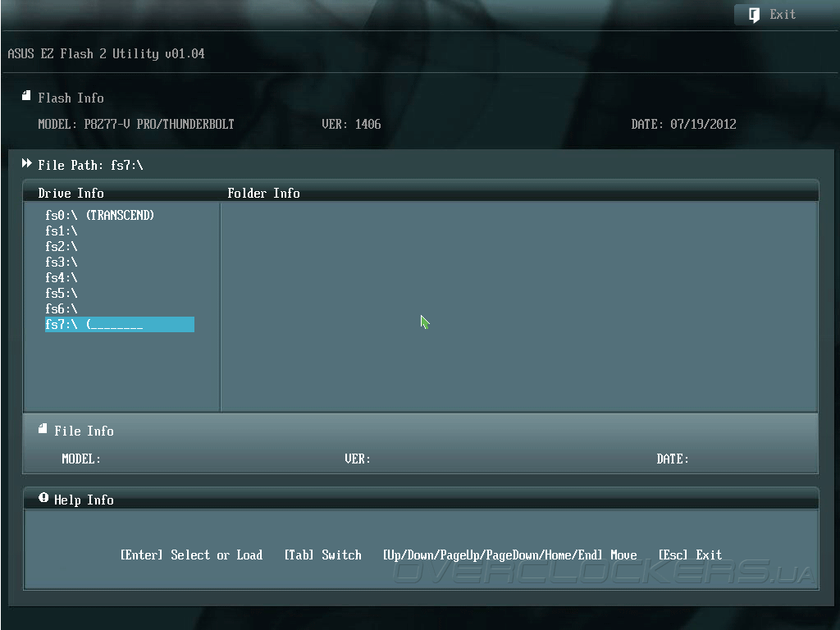Click the File Info heading
This screenshot has width=840, height=630.
(x=84, y=431)
